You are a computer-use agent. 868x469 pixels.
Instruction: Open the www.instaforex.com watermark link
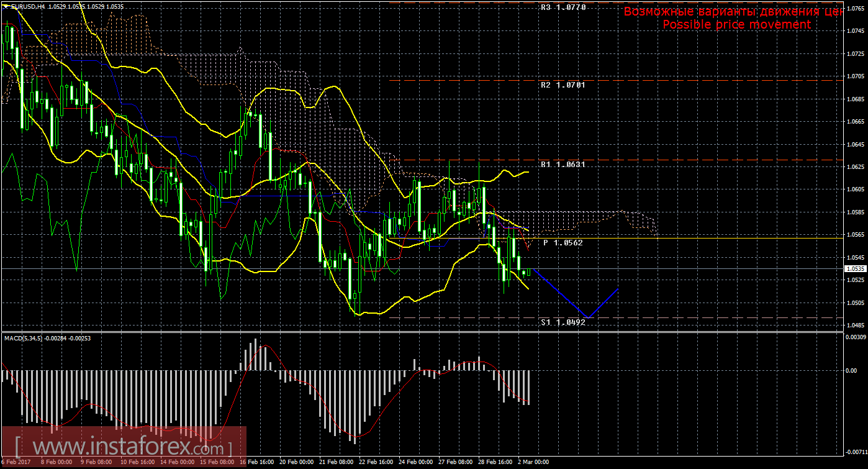tap(124, 445)
